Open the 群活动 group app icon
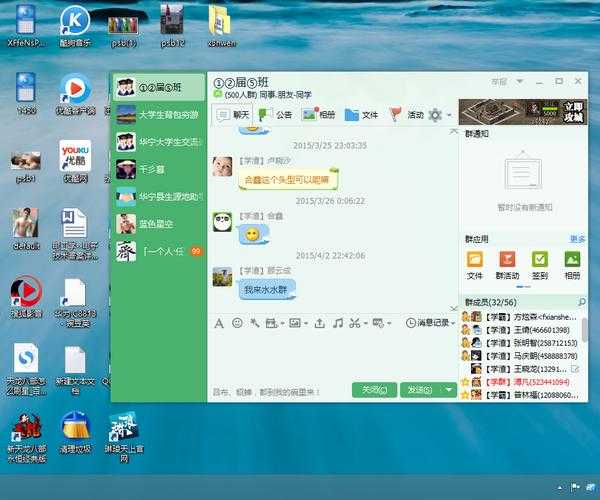The width and height of the screenshot is (600, 500). click(507, 265)
